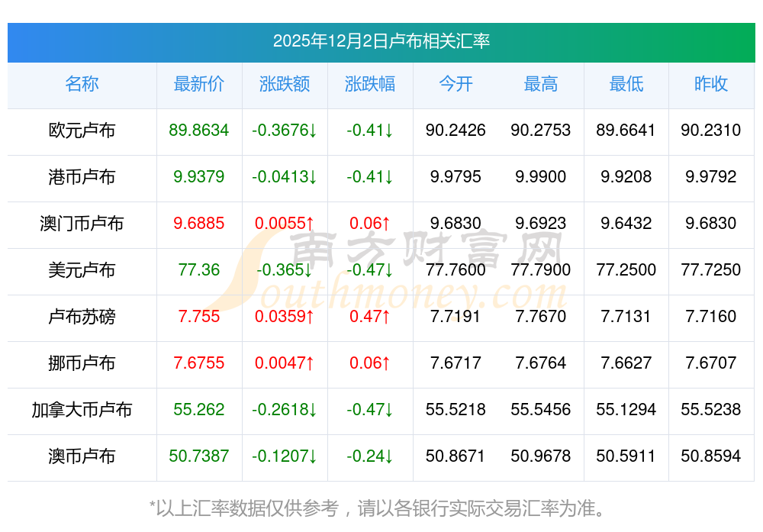Click the 加拿大币卢布 row name
763x532 pixels.
pos(82,410)
